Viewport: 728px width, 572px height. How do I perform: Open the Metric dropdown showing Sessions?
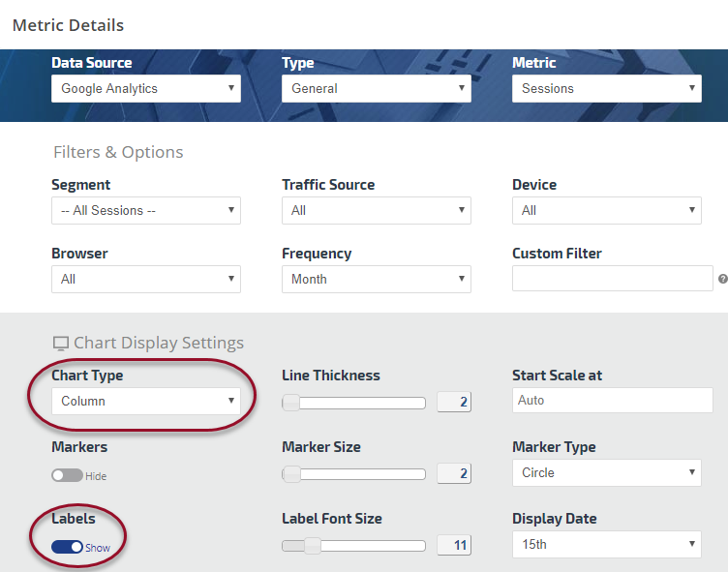(x=606, y=88)
